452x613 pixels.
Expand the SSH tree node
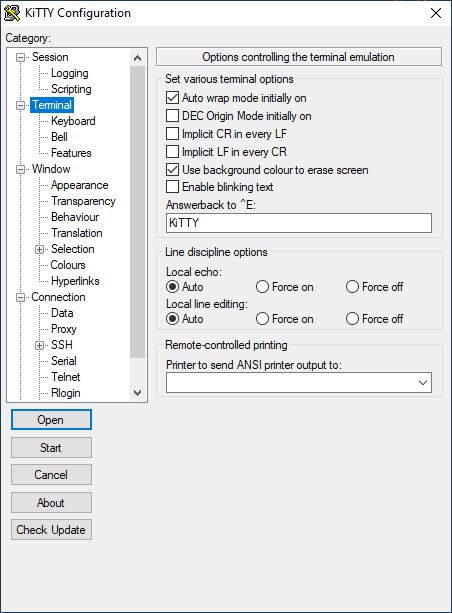(x=39, y=345)
